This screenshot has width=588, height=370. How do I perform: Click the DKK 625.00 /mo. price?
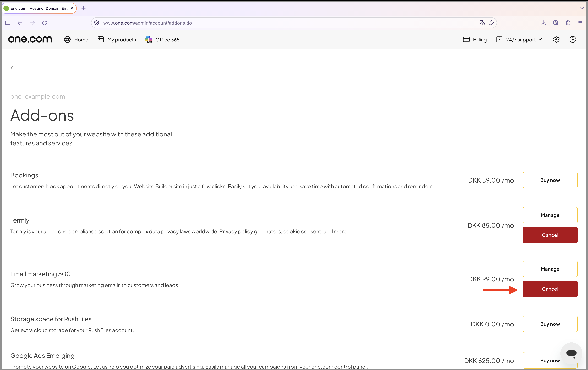490,361
